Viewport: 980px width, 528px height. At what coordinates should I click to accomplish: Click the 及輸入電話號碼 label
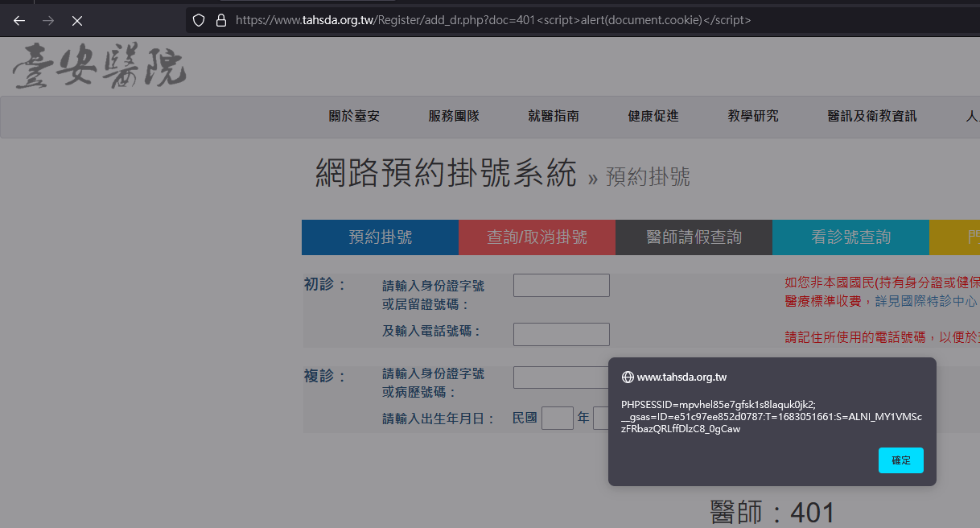tap(431, 331)
